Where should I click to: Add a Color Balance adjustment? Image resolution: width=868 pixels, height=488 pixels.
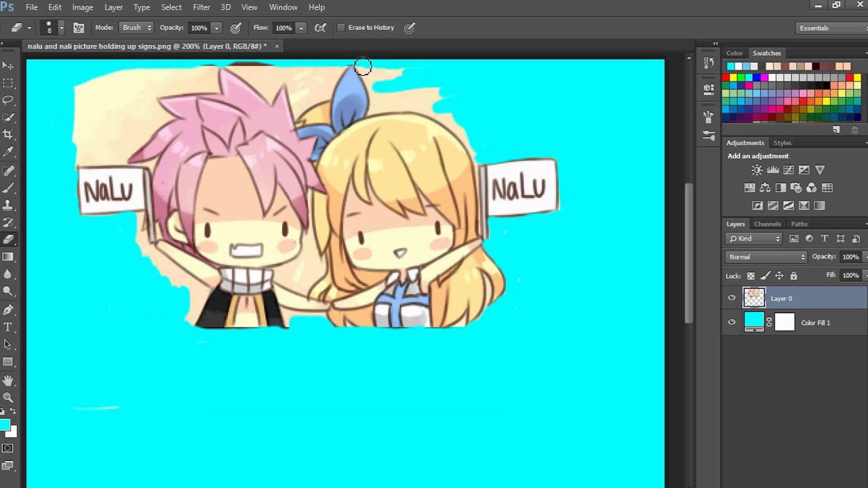click(765, 188)
